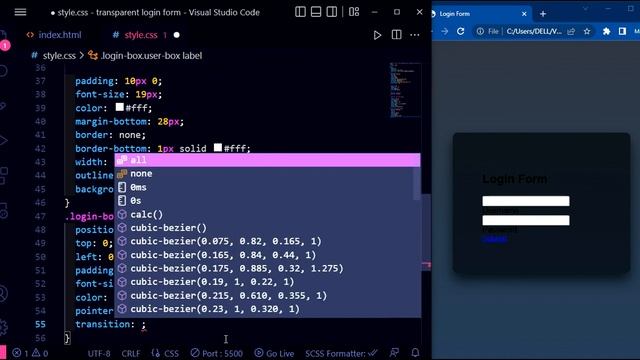Open Accounts icon in activity bar
Image resolution: width=640 pixels, height=360 pixels.
click(3, 294)
